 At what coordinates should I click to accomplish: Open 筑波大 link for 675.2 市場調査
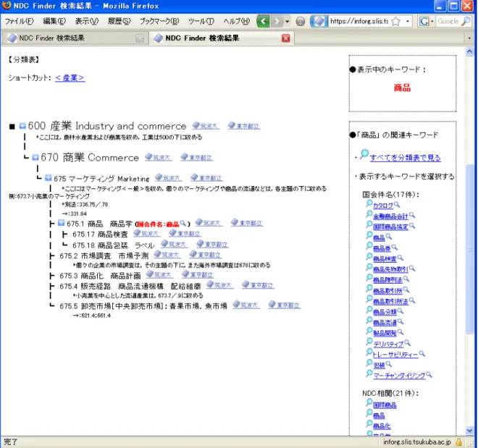(x=167, y=254)
